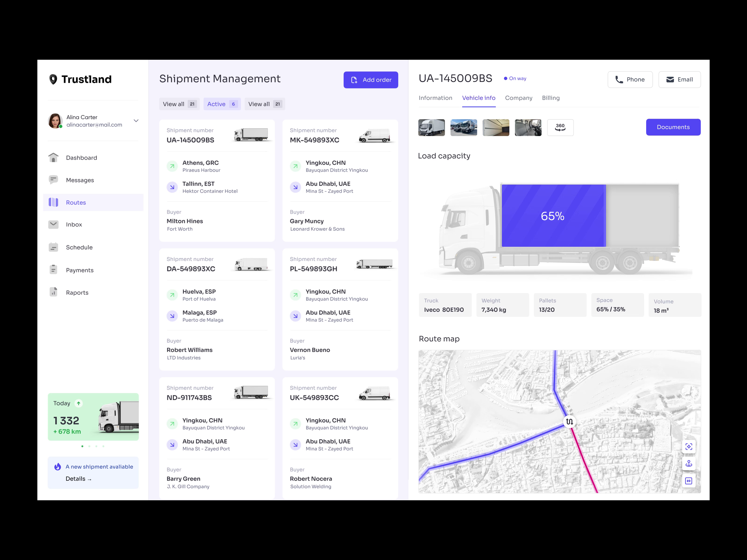View the Raports section
Screen dimensions: 747x560
tap(77, 292)
